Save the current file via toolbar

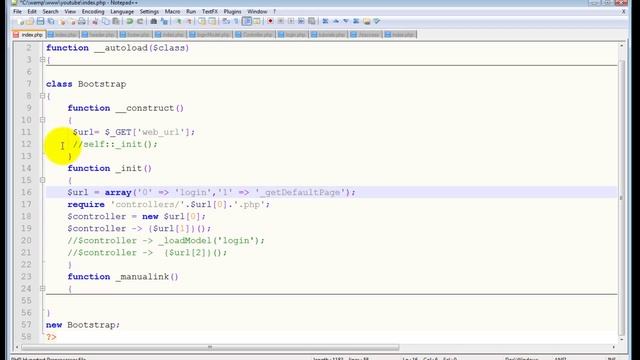point(40,21)
